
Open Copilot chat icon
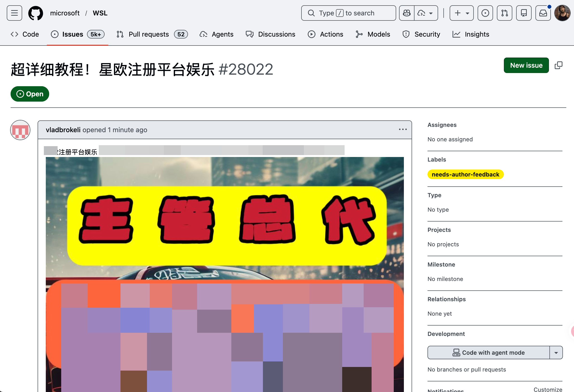pos(407,13)
